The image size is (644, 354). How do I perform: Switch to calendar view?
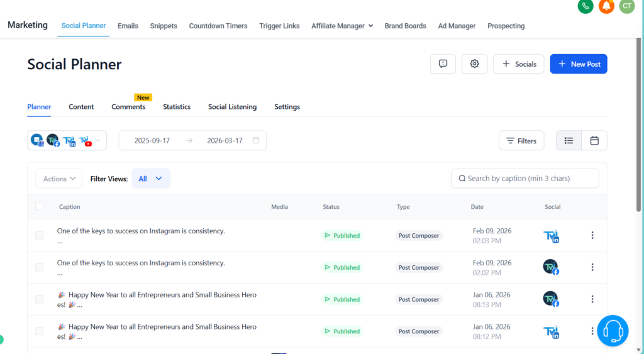[594, 140]
